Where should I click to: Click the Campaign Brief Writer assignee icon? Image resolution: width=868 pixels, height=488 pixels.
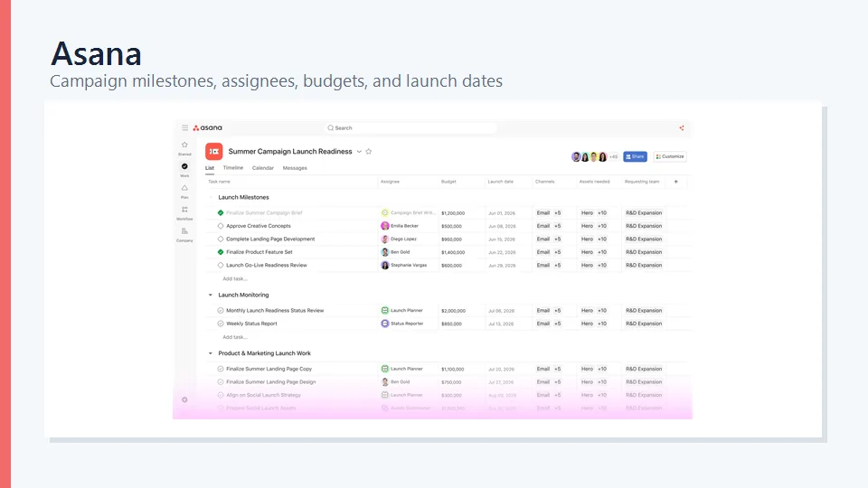coord(385,212)
